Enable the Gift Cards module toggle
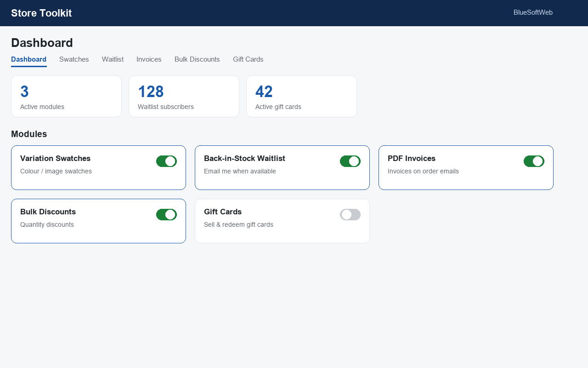 (350, 214)
